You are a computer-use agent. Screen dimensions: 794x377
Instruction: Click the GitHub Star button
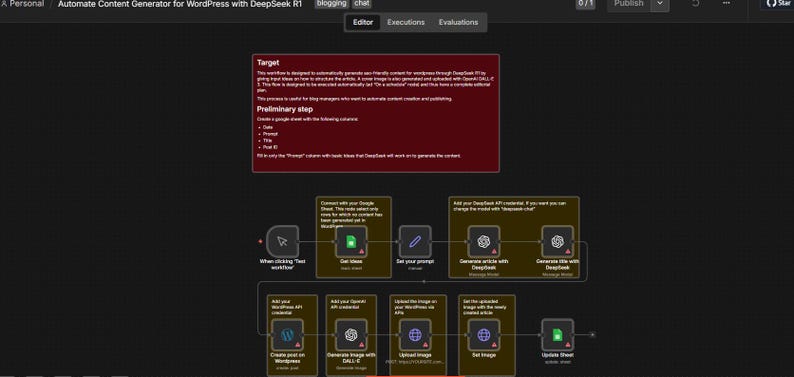point(778,4)
